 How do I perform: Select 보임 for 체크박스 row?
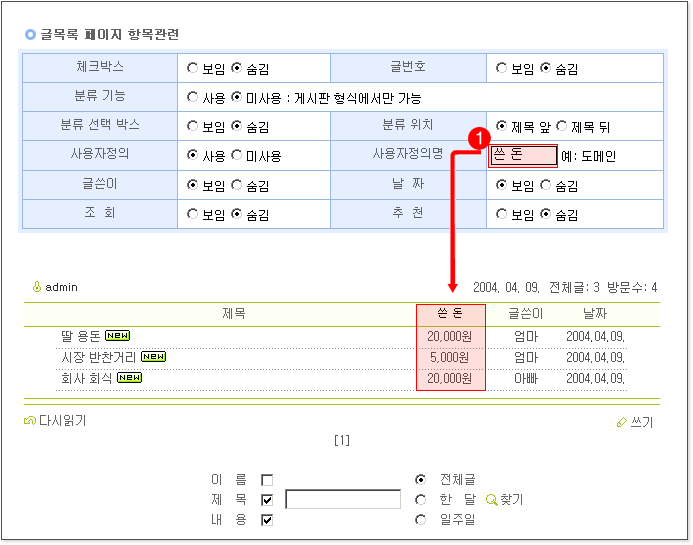coord(192,69)
